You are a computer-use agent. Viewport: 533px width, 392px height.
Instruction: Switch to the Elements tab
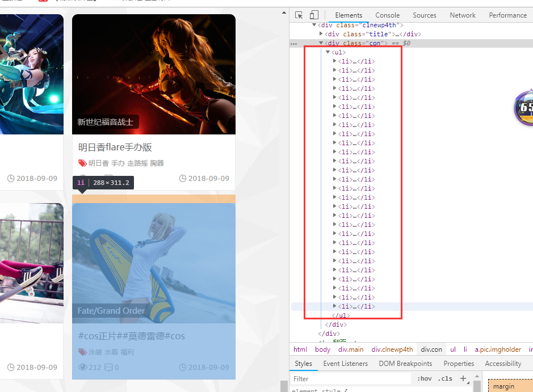[x=349, y=15]
